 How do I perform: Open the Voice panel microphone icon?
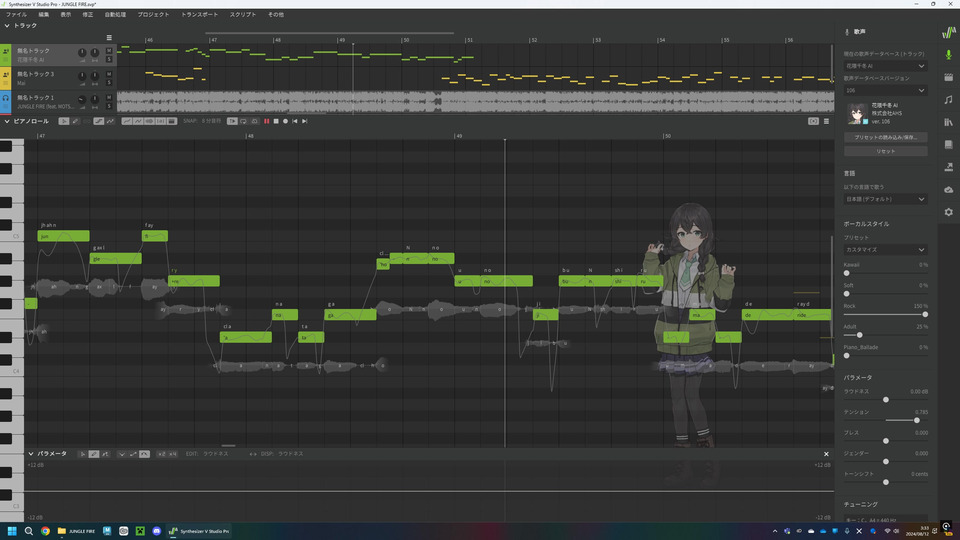[948, 55]
